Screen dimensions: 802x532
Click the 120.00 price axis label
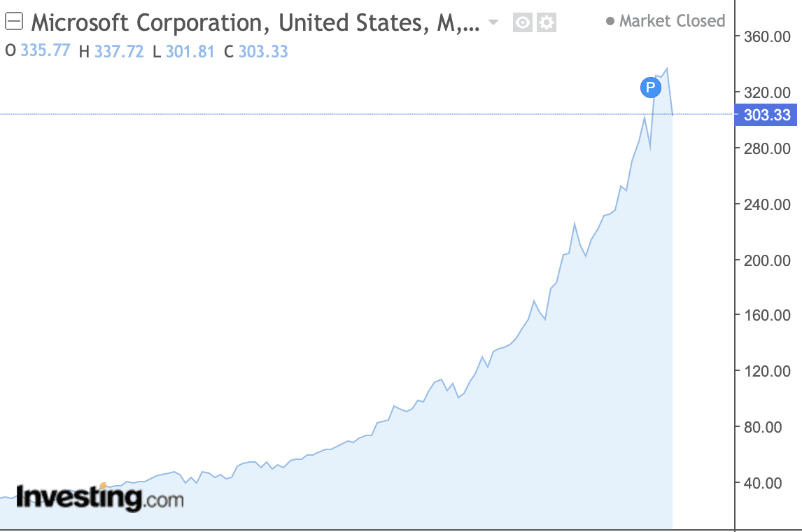(x=766, y=371)
